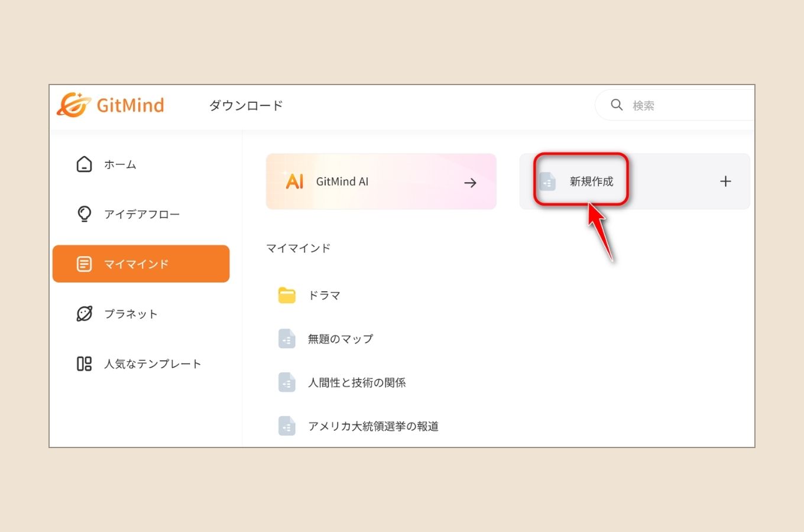Click the AI icon on GitMind AI card
The height and width of the screenshot is (532, 804).
(294, 181)
